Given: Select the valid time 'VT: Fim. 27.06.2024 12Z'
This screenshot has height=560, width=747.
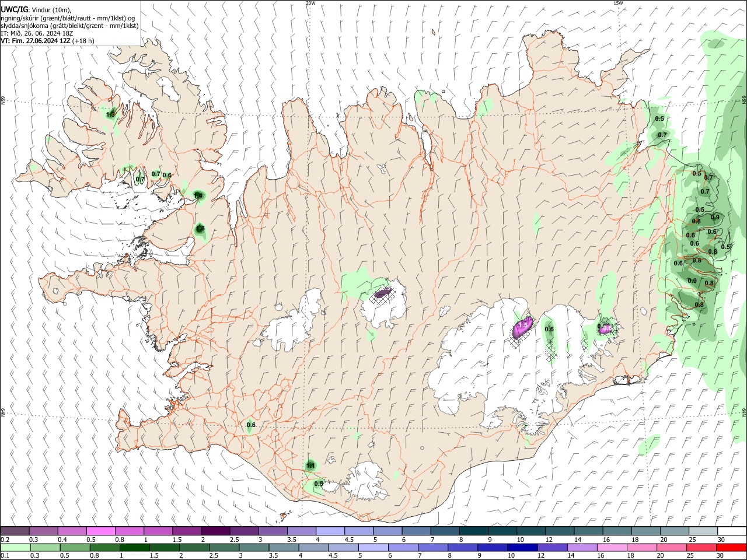Looking at the screenshot, I should click(36, 41).
